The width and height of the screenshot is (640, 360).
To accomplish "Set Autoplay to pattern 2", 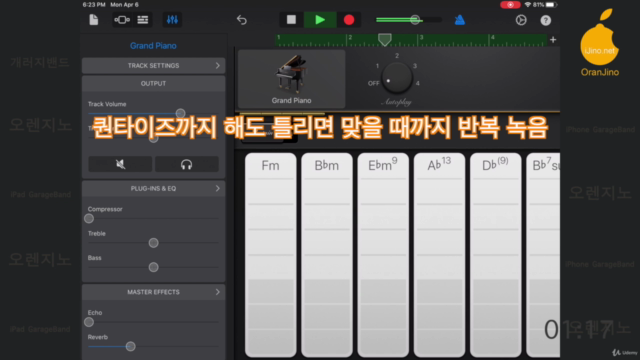I will [397, 56].
